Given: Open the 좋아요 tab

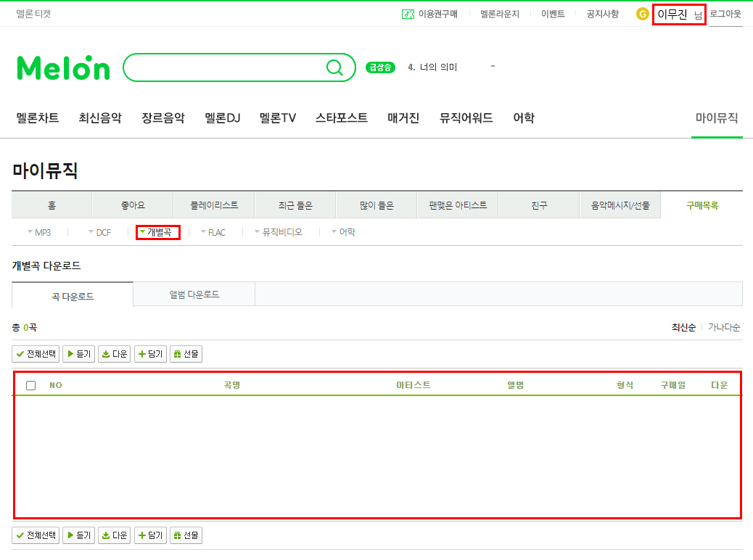Looking at the screenshot, I should [x=133, y=205].
